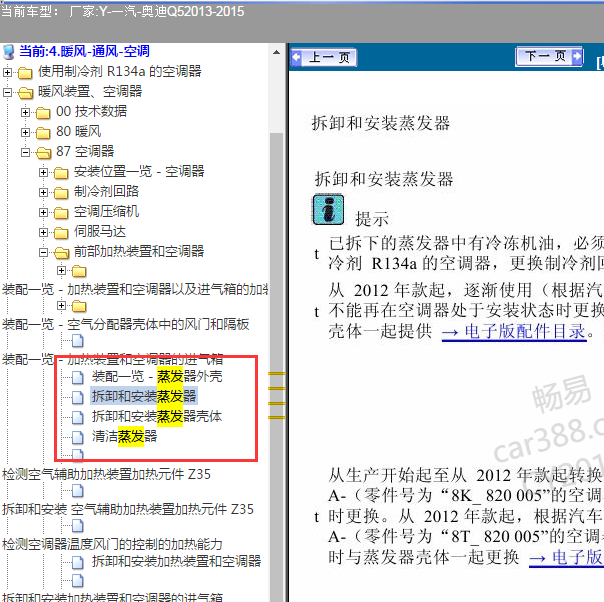The image size is (604, 602).
Task: Select the 伺服马达 label
Action: [x=100, y=231]
